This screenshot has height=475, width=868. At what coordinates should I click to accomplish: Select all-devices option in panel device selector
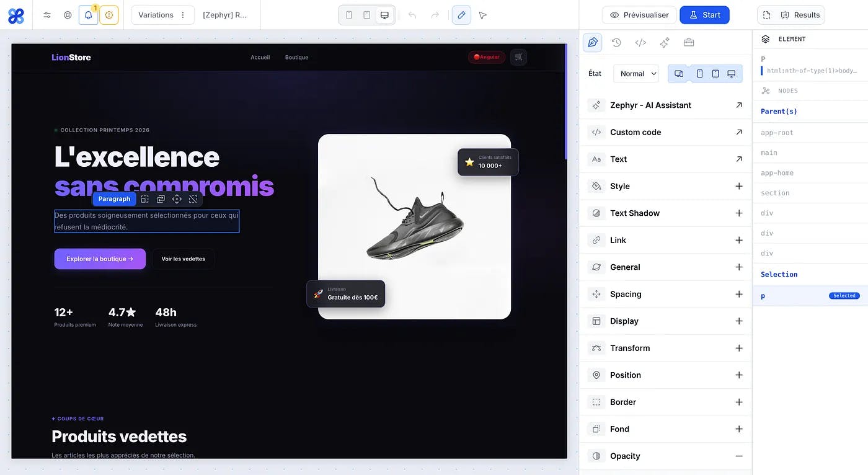click(679, 73)
